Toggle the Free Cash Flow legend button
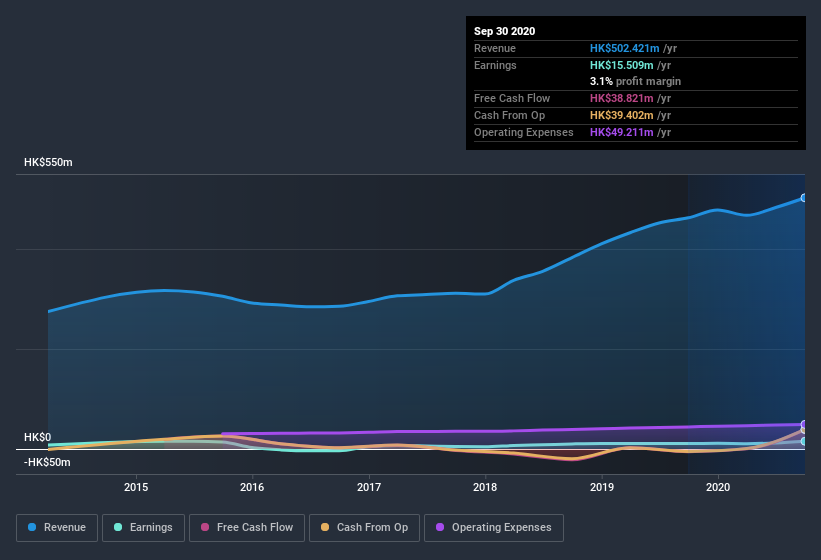This screenshot has height=560, width=821. (x=247, y=528)
